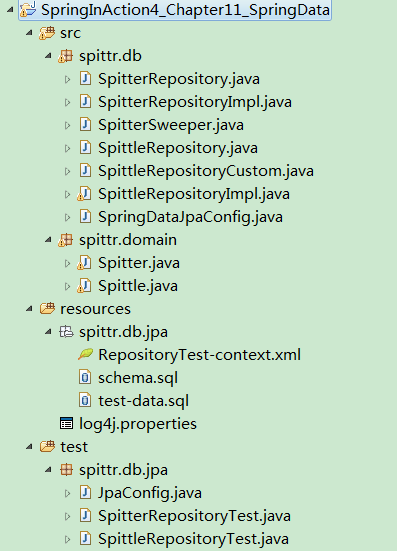Collapse the spittr.db package node

coord(48,56)
